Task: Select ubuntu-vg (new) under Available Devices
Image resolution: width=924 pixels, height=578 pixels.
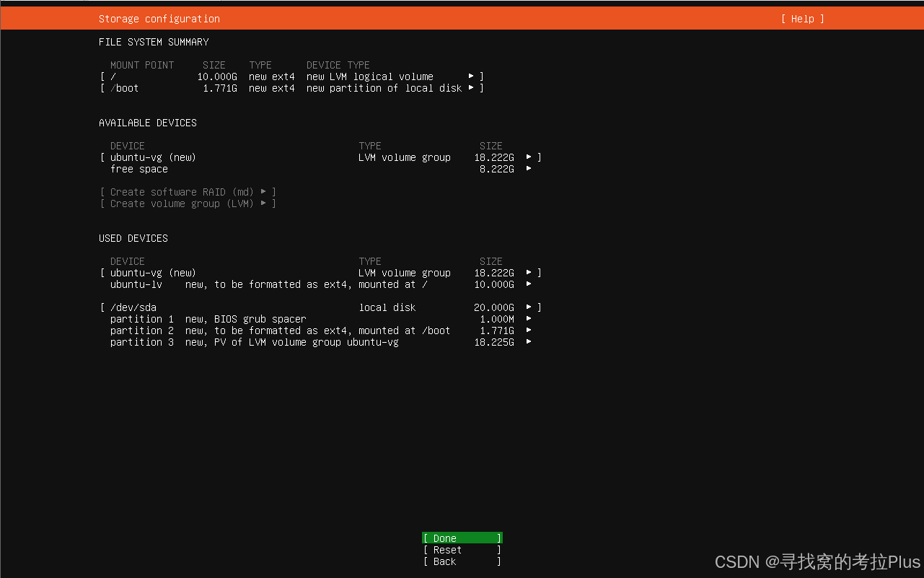Action: pyautogui.click(x=153, y=157)
